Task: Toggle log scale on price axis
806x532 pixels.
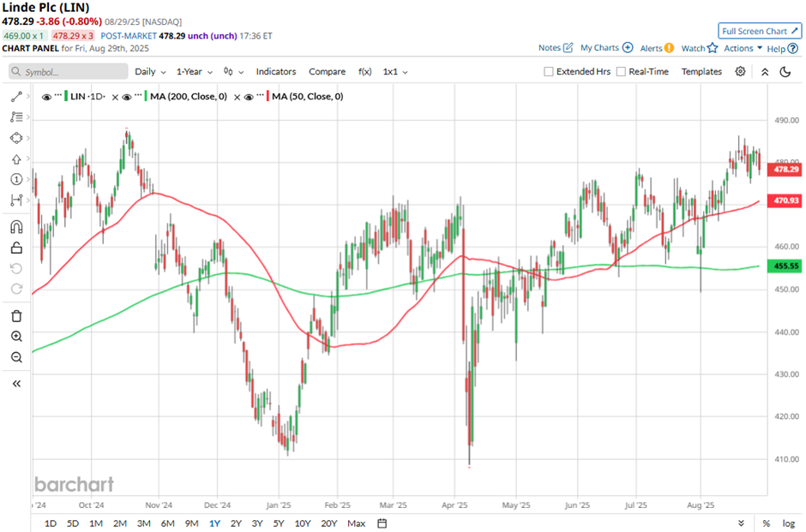Action: click(x=789, y=523)
